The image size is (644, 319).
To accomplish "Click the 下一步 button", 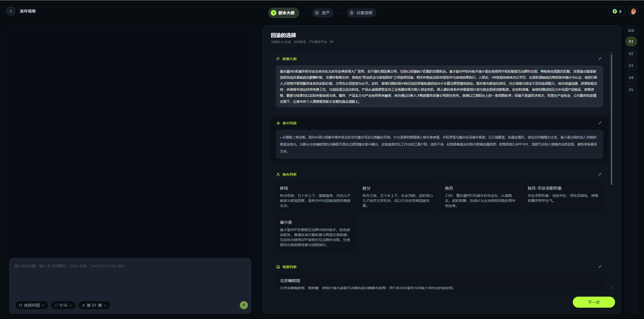I will [x=594, y=302].
